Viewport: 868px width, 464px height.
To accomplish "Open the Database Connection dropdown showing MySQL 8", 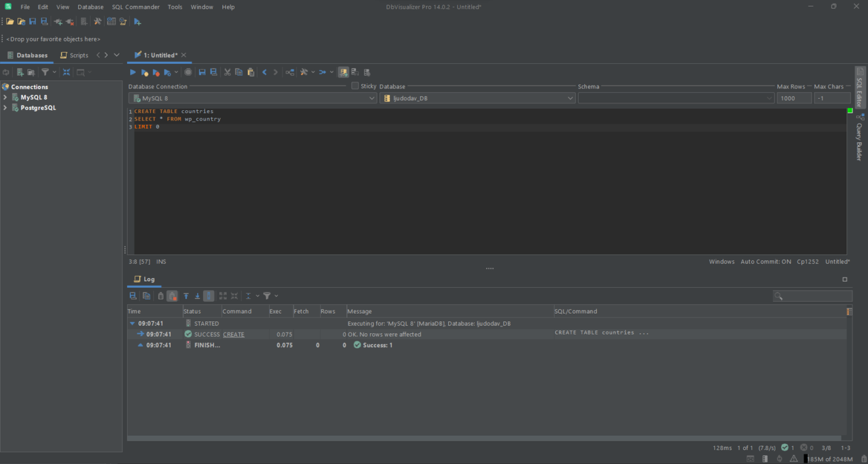I will point(253,98).
